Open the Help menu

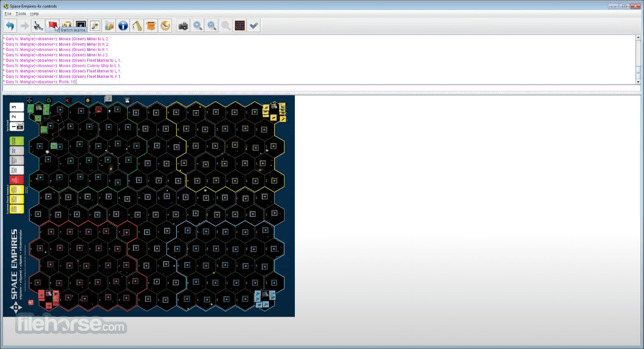click(x=34, y=14)
